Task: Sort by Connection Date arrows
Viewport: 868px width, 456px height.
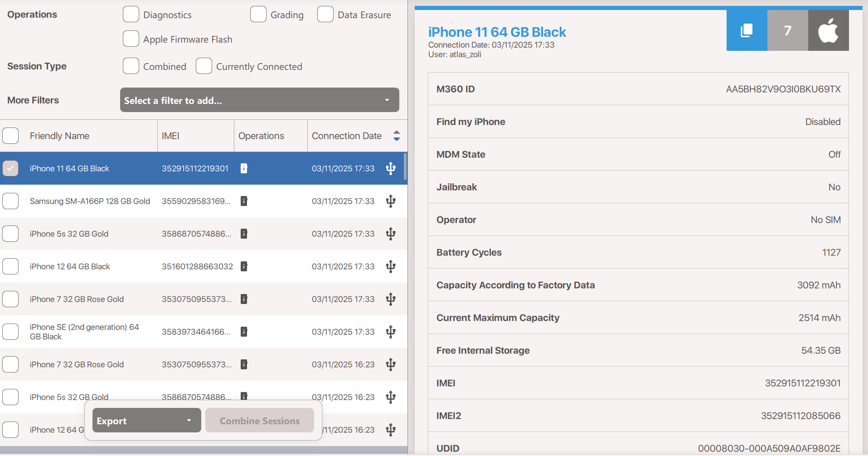Action: 397,136
